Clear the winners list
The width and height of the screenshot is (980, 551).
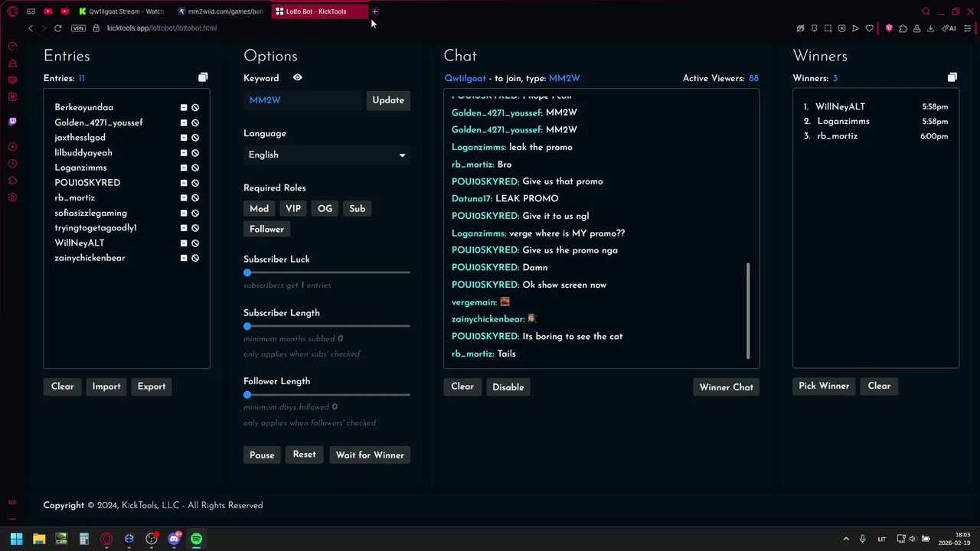[879, 386]
